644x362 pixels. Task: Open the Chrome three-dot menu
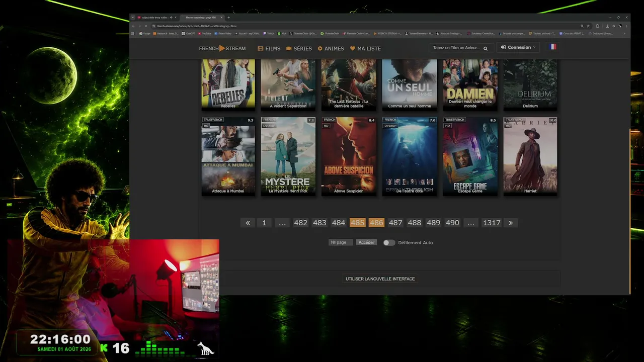(x=626, y=26)
